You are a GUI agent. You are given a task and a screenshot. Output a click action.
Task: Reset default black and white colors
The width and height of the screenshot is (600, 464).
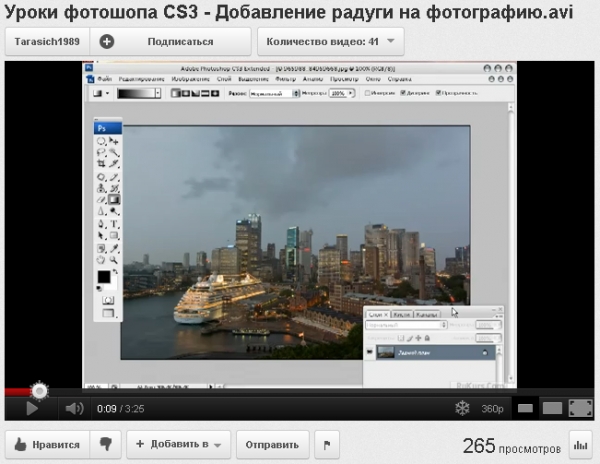coord(99,288)
